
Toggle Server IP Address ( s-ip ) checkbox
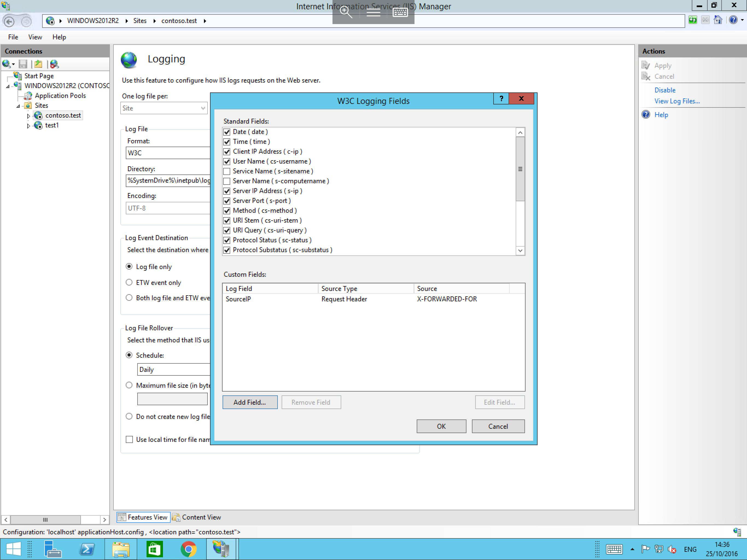(227, 191)
